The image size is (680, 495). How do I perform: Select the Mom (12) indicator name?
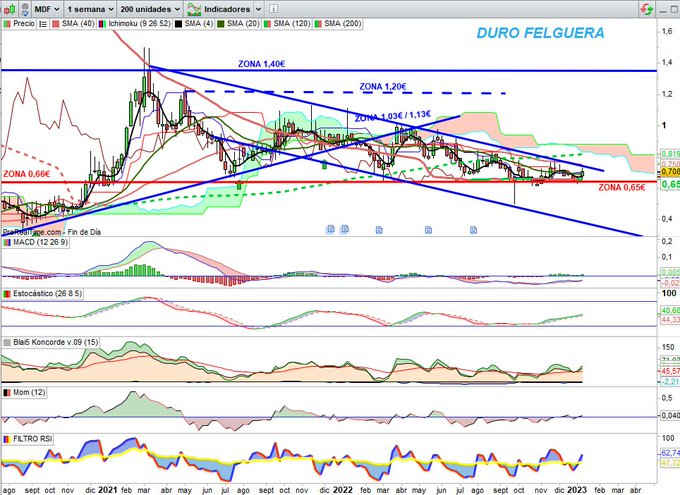[29, 392]
